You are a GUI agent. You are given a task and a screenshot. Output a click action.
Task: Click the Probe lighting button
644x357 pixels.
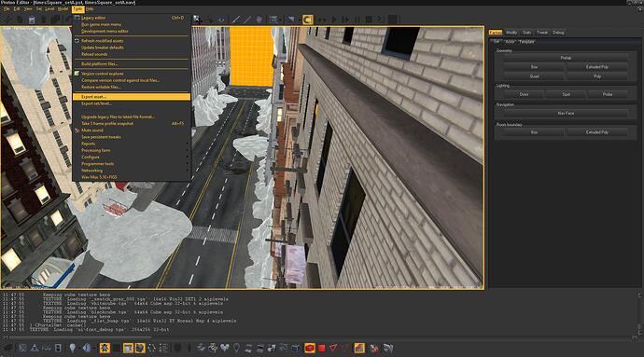(608, 94)
